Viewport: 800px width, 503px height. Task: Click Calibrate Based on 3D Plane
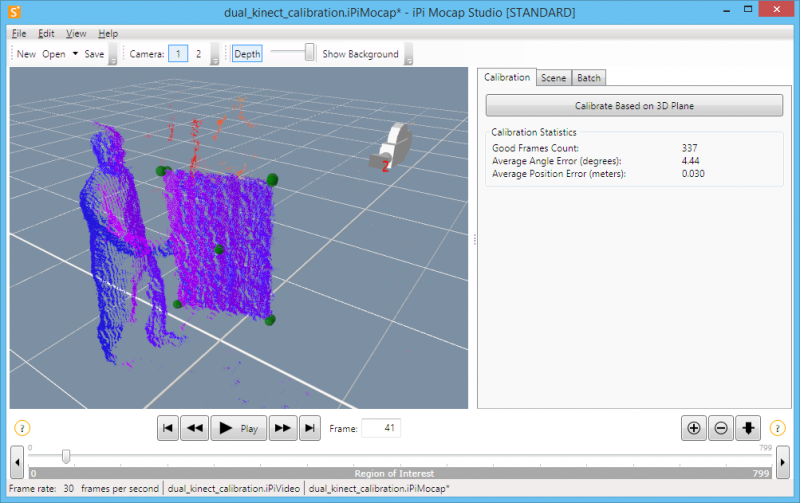(634, 106)
